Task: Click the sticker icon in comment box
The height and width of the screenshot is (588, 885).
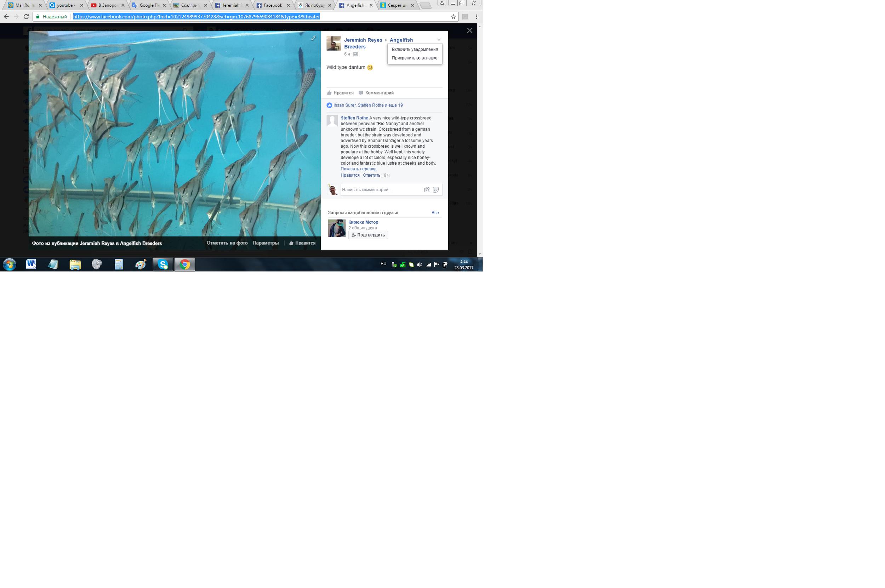Action: click(435, 190)
